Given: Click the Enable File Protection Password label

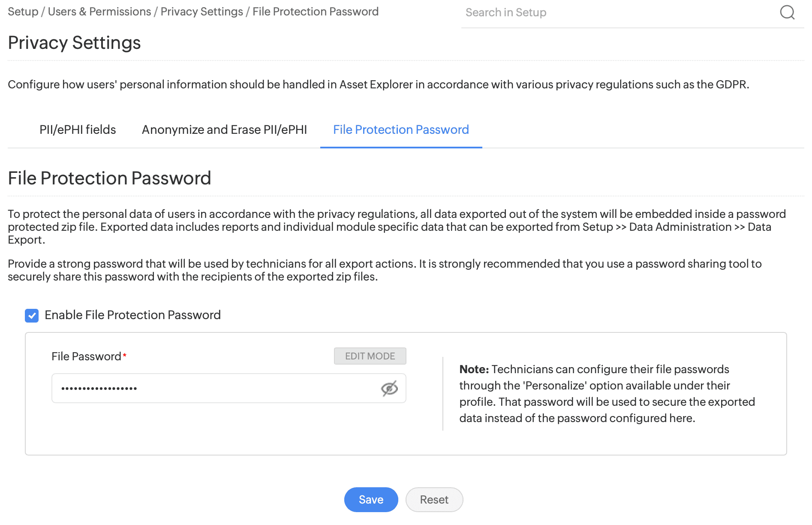Looking at the screenshot, I should click(132, 315).
